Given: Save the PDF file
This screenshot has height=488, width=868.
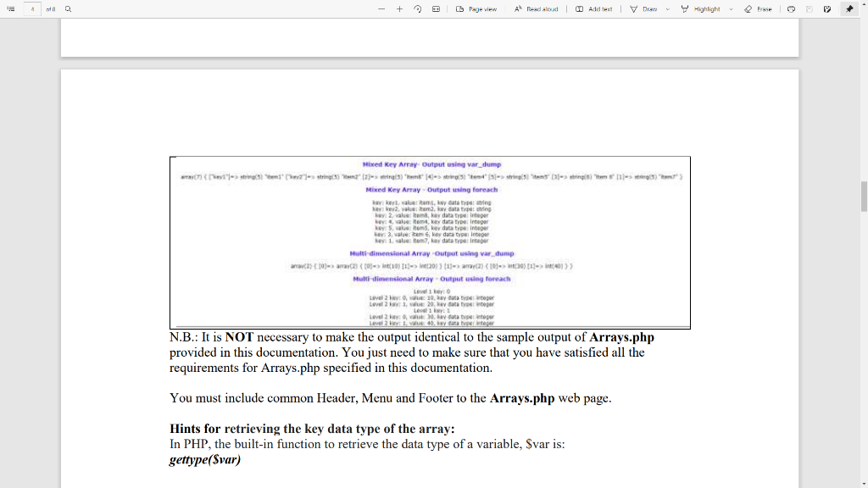Looking at the screenshot, I should point(809,9).
